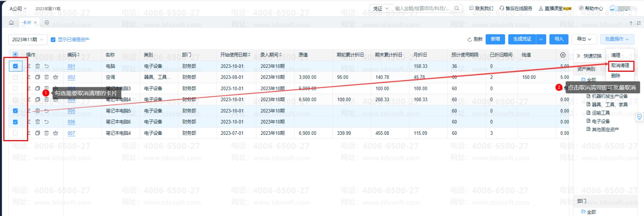644x216 pixels.
Task: Open 售后在线服务 link
Action: coord(516,8)
